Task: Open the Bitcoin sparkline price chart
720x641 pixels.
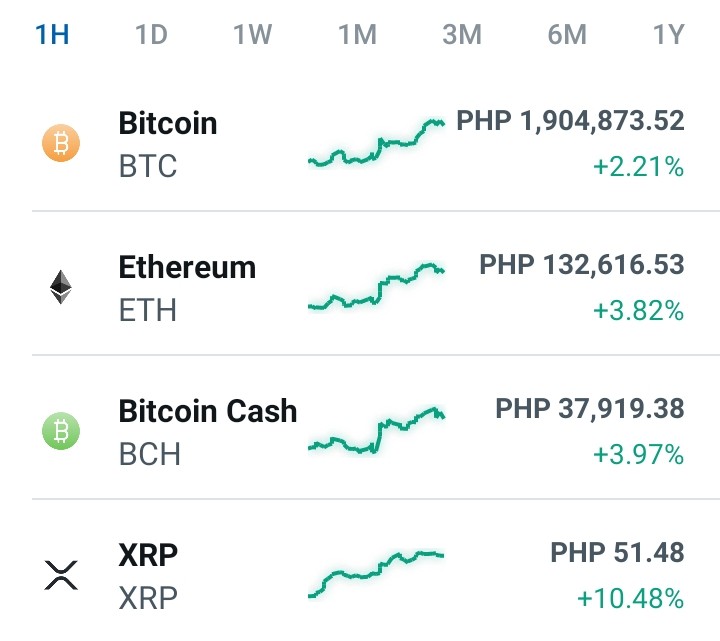Action: coord(377,143)
